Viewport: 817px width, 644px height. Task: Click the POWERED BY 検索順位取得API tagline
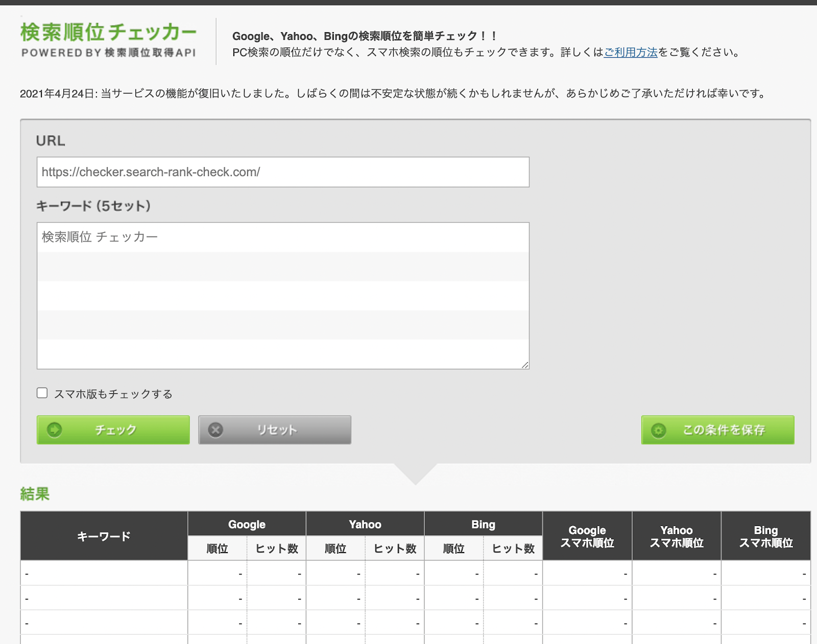(108, 53)
